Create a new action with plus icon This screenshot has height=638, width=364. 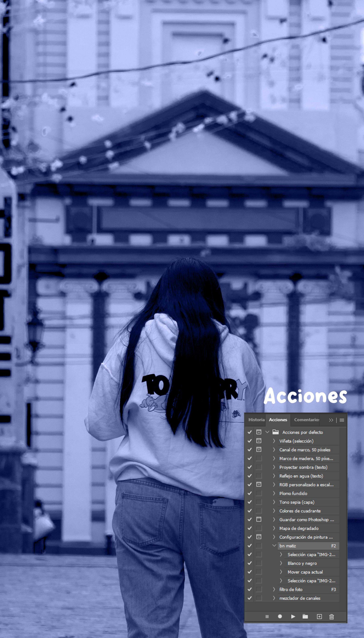(319, 616)
